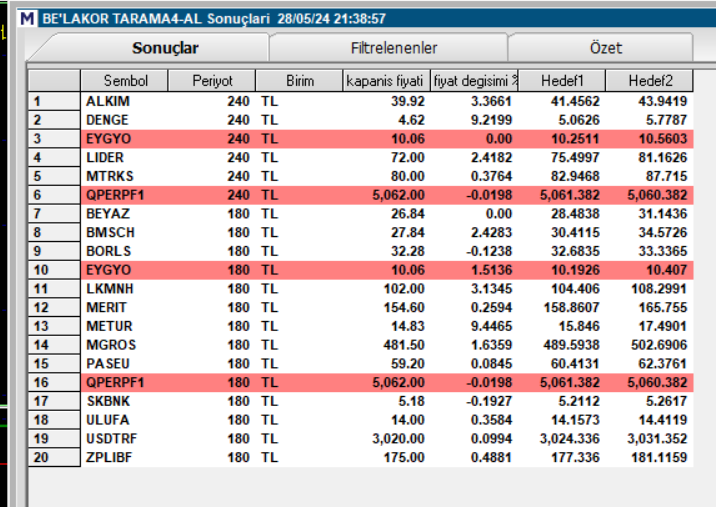
Task: Click BEYAZ closing price 26.84
Action: tap(408, 214)
